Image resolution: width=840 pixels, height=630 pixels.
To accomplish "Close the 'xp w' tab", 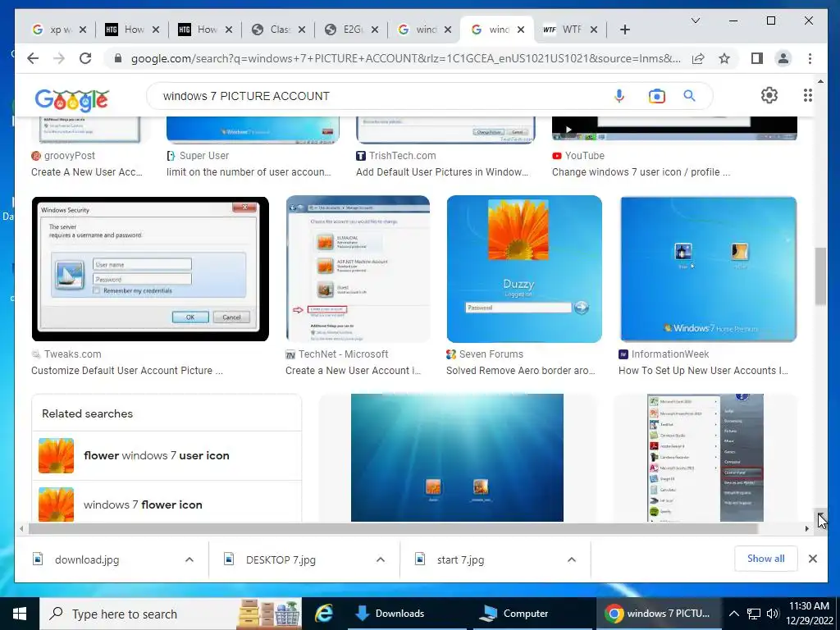I will point(83,30).
